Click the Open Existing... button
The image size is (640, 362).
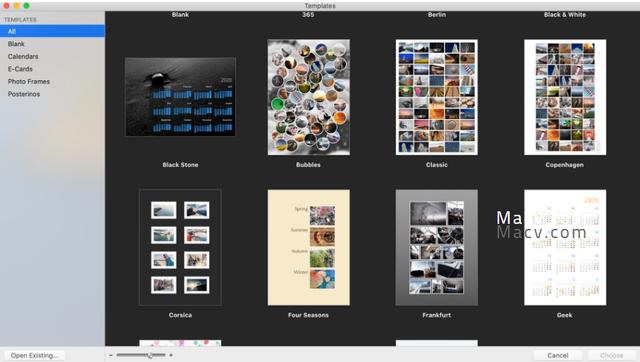coord(35,355)
